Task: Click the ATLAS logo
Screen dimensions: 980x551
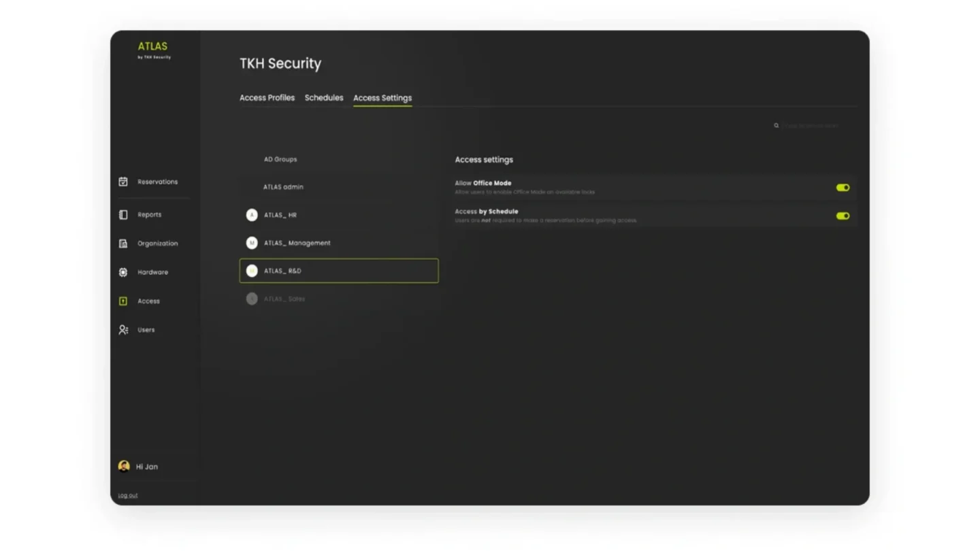Action: click(153, 50)
